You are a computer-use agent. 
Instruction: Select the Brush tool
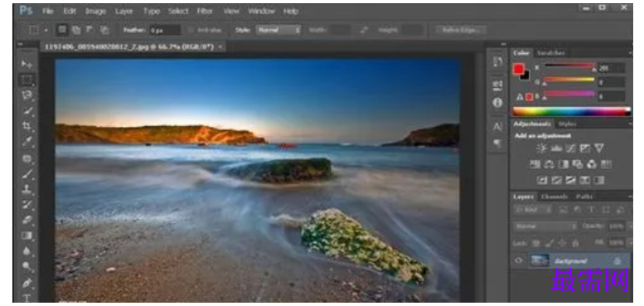click(27, 174)
